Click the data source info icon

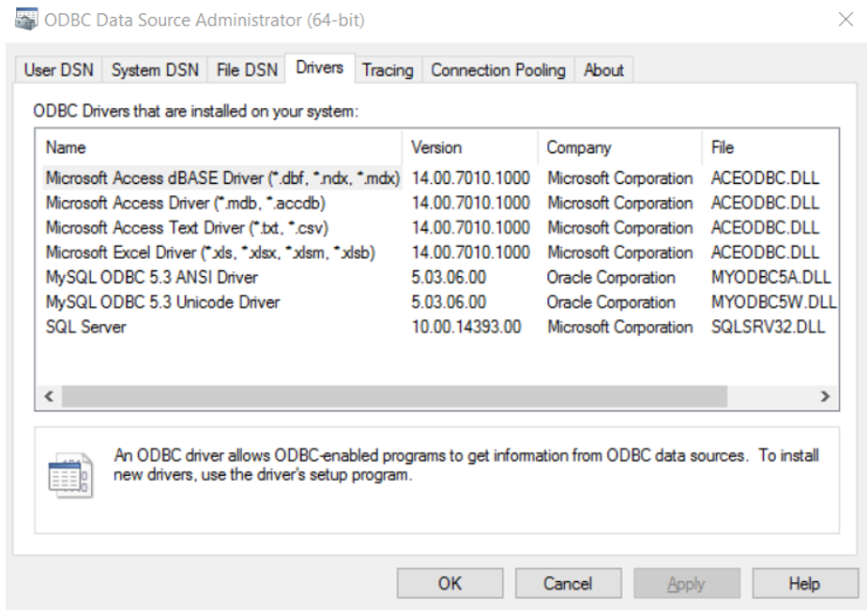70,475
